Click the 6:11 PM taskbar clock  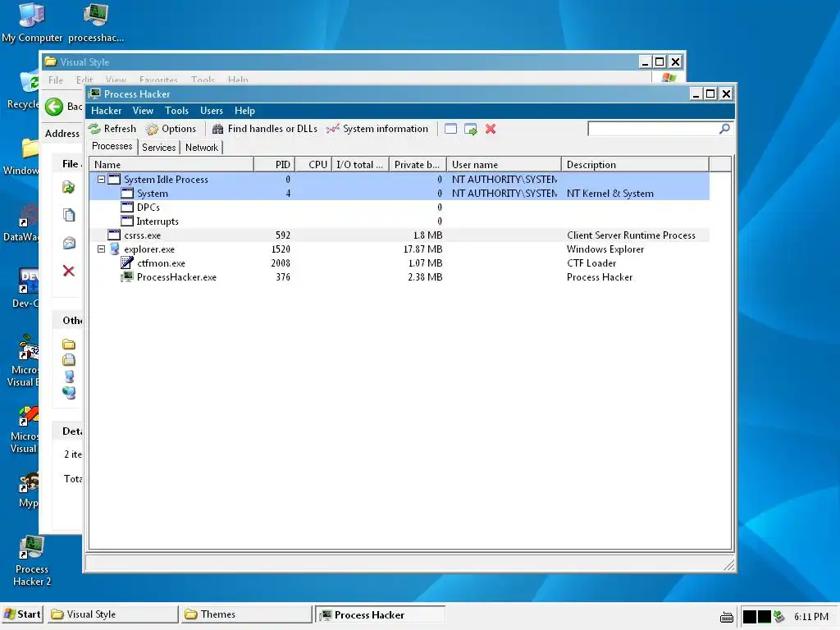point(811,617)
